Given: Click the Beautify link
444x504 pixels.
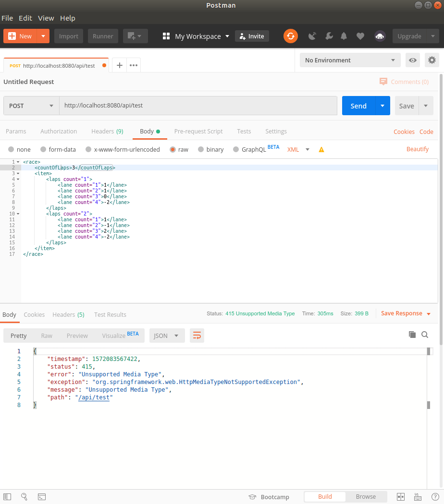Looking at the screenshot, I should 417,149.
